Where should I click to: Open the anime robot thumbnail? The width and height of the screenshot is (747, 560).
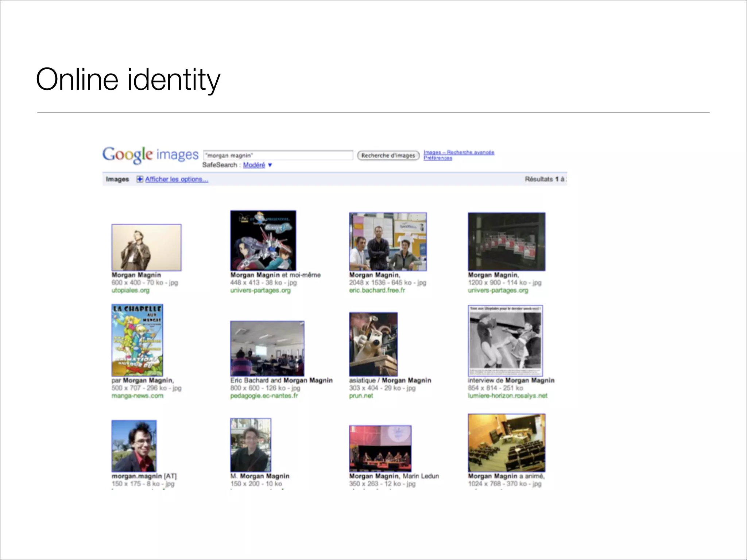263,241
